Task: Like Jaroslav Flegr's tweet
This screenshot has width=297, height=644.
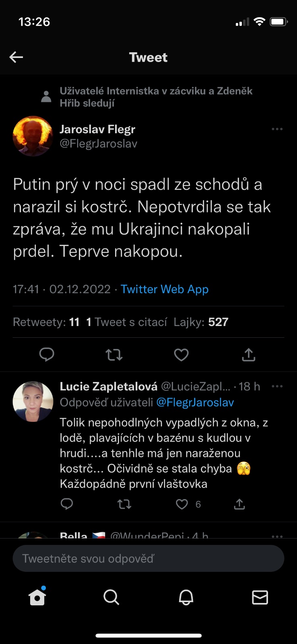Action: (x=181, y=355)
